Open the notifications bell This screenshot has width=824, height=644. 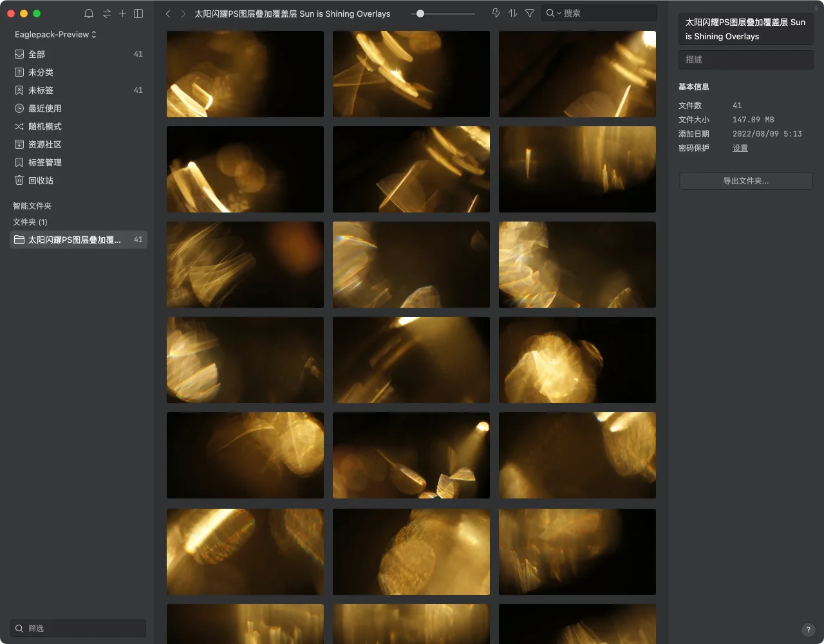click(x=89, y=14)
